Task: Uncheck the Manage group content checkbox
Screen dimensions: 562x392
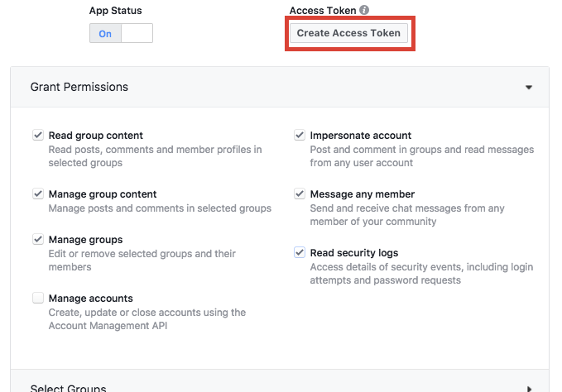Action: (x=38, y=194)
